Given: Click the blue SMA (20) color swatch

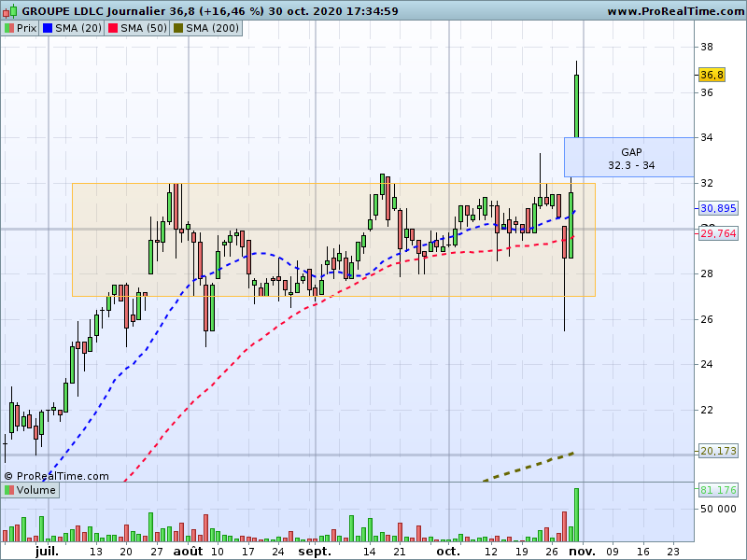Looking at the screenshot, I should pyautogui.click(x=48, y=28).
